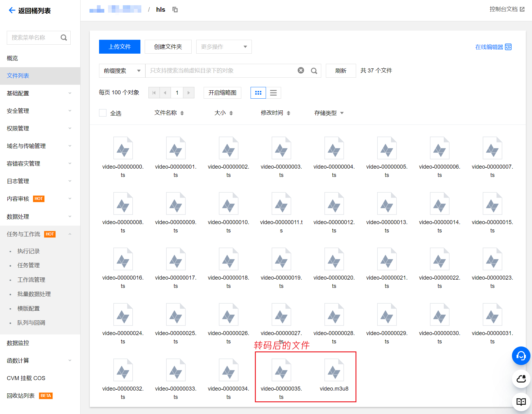The height and width of the screenshot is (414, 532).
Task: Click the back arrow to bucket list
Action: pyautogui.click(x=12, y=10)
